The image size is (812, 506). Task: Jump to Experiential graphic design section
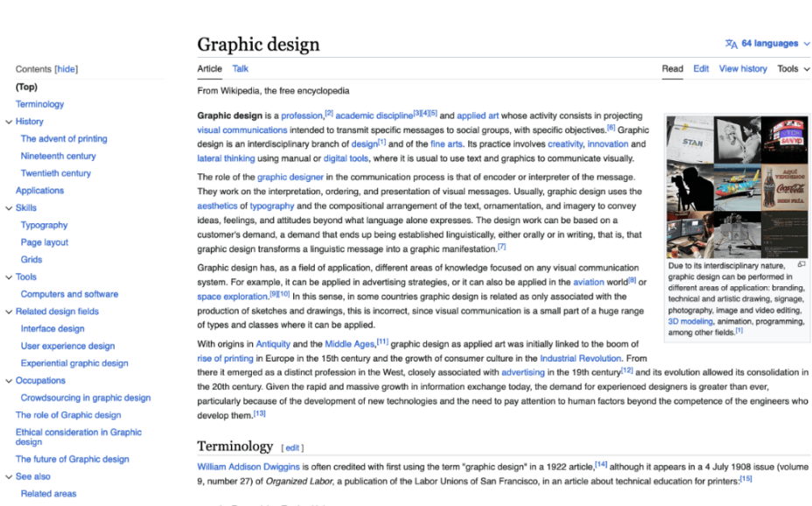tap(74, 363)
